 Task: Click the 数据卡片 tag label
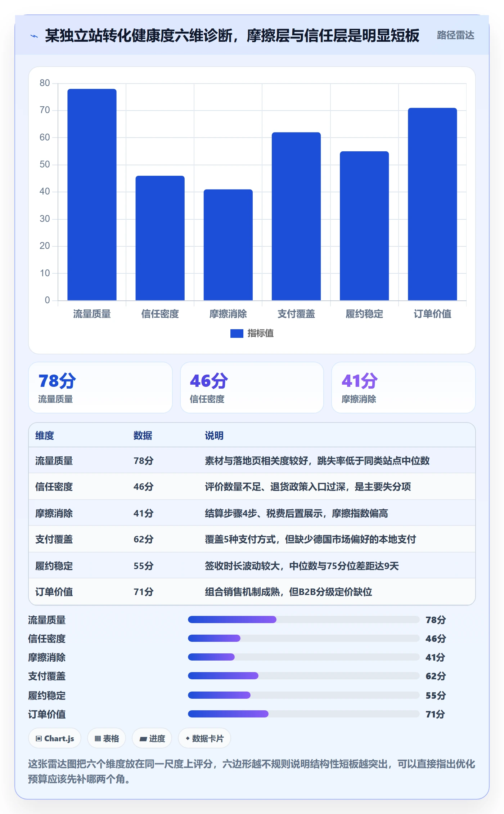208,739
